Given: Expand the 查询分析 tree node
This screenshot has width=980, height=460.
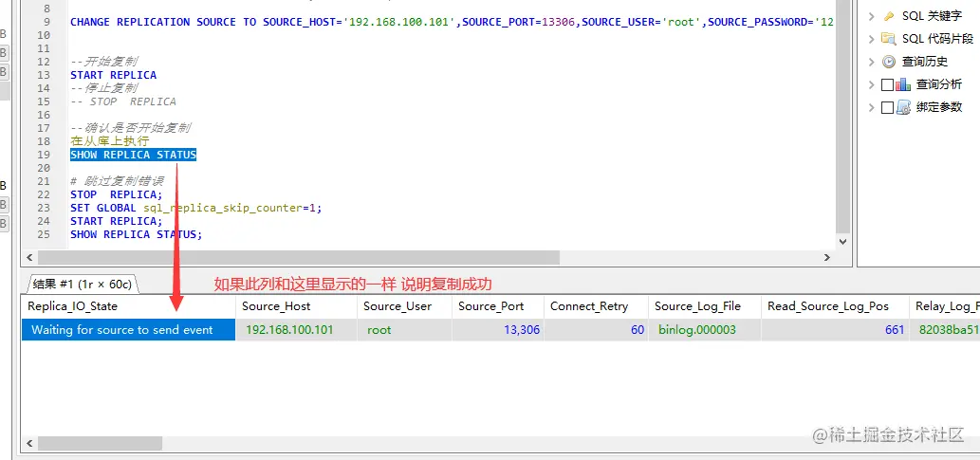Looking at the screenshot, I should point(872,84).
